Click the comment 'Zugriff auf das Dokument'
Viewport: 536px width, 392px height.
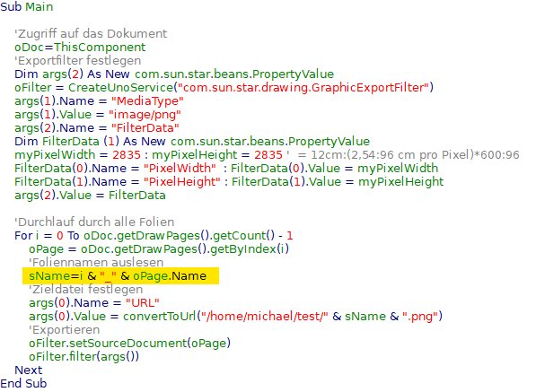91,34
